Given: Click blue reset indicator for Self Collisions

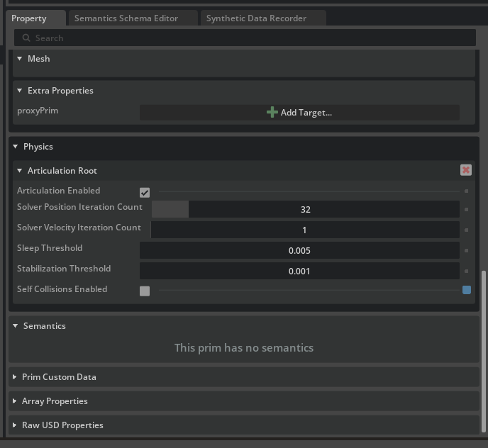Looking at the screenshot, I should pos(466,290).
